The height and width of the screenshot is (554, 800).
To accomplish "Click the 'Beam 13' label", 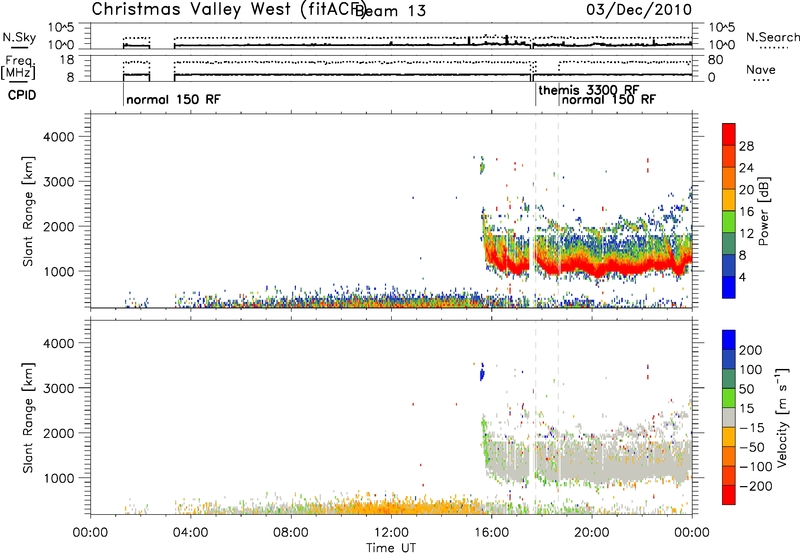I will pos(390,11).
